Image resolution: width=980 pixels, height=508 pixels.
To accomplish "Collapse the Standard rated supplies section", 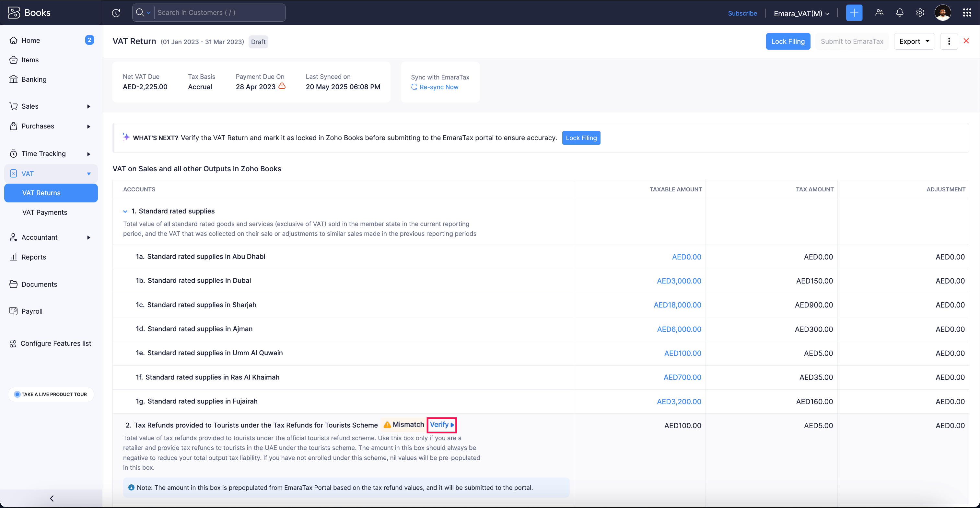I will pyautogui.click(x=125, y=212).
